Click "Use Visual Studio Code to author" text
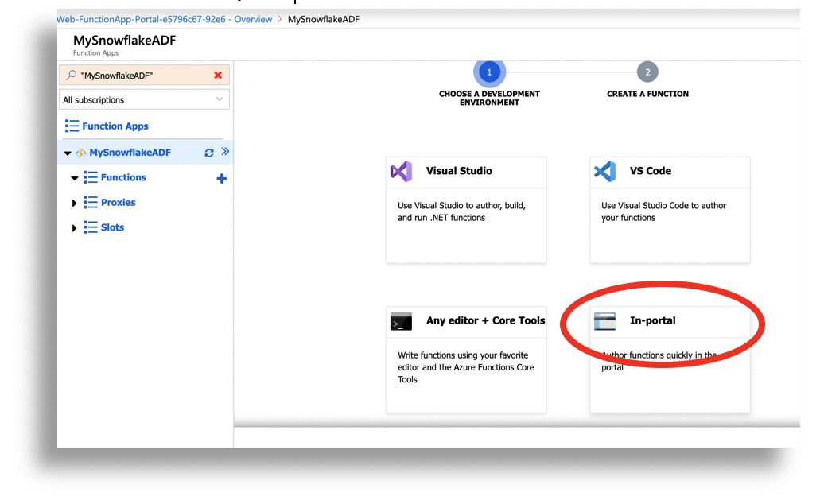Viewport: 824px width, 504px height. 663,211
